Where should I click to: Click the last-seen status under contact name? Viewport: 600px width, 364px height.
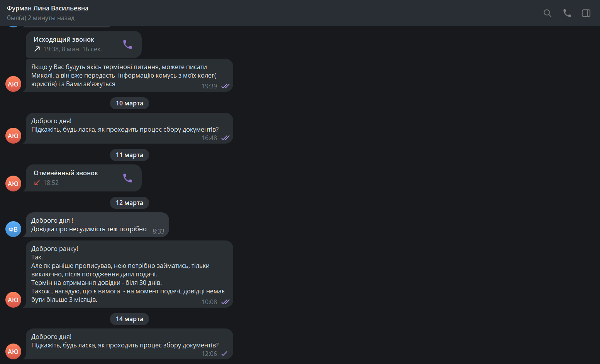tap(41, 18)
